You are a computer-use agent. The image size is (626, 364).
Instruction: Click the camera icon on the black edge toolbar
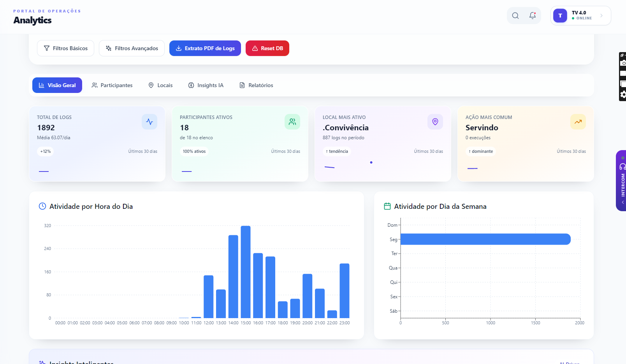623,63
